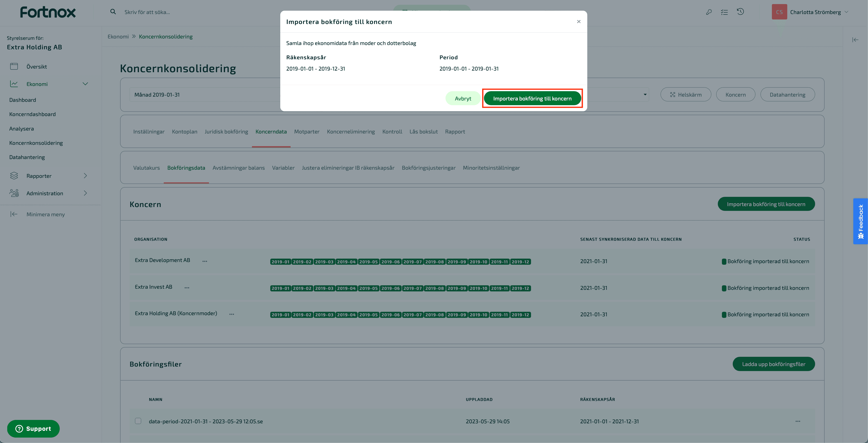Select the Bokföringsdata sub-tab
Screen dimensions: 868x443
click(x=186, y=168)
